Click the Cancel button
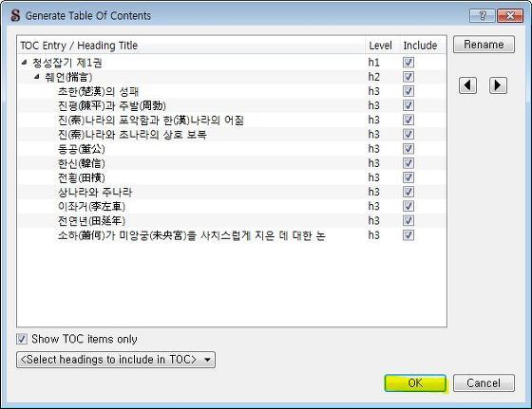The image size is (532, 409). coord(484,383)
